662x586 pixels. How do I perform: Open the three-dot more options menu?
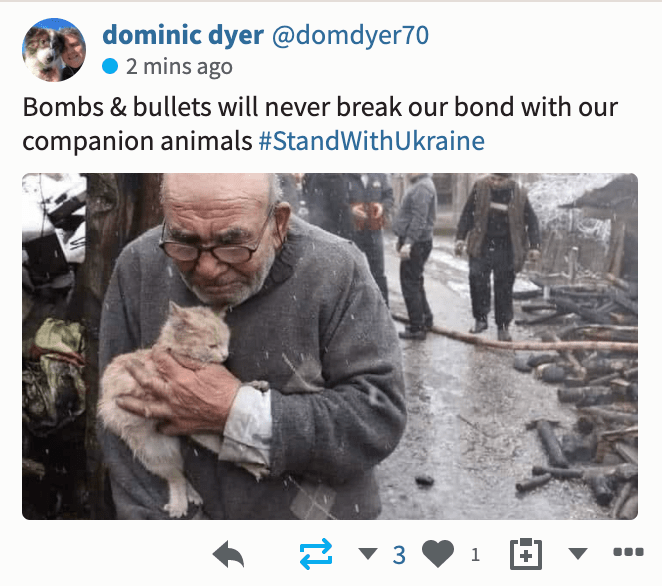coord(628,552)
